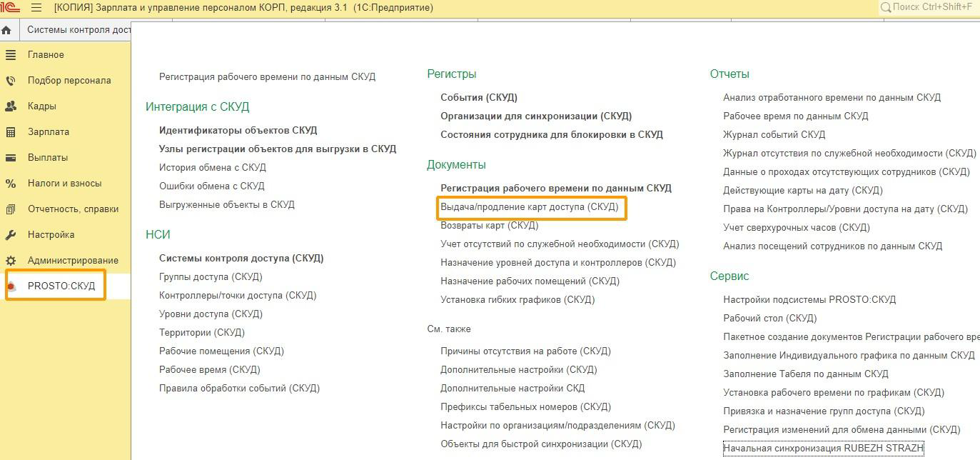Image resolution: width=980 pixels, height=460 pixels.
Task: Click the phone icon for Подбор персонала
Action: [x=11, y=81]
